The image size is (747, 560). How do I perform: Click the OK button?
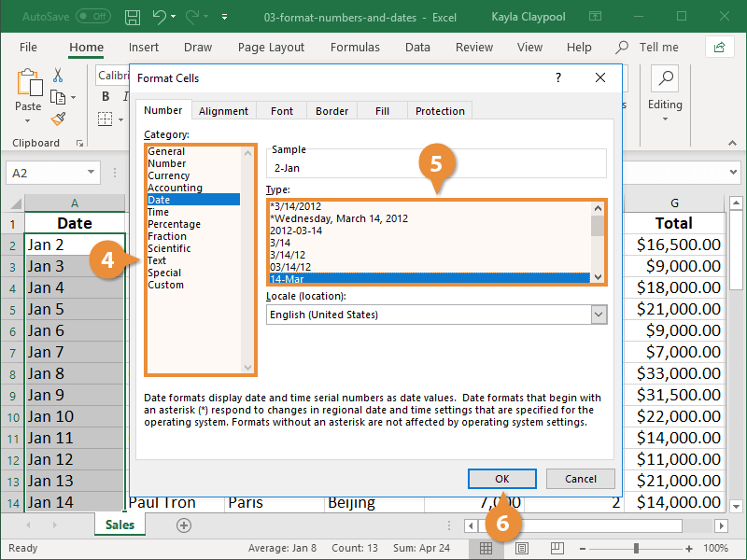pyautogui.click(x=502, y=479)
